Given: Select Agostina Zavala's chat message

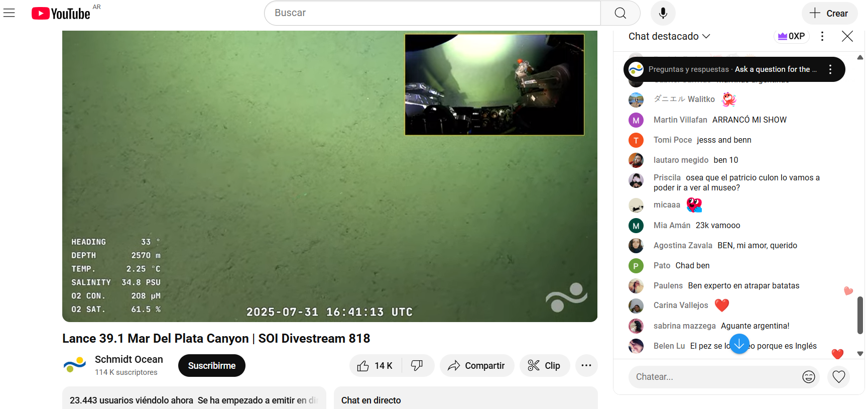Looking at the screenshot, I should (x=757, y=245).
